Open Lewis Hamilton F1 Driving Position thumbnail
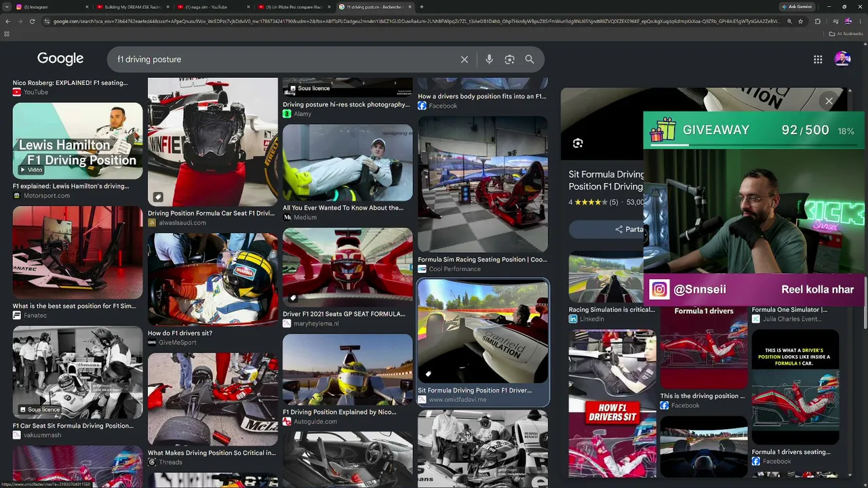The image size is (868, 488). pyautogui.click(x=77, y=141)
